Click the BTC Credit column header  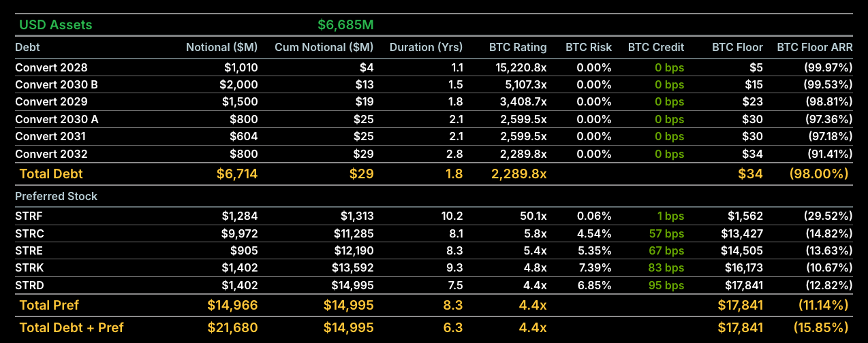coord(656,48)
